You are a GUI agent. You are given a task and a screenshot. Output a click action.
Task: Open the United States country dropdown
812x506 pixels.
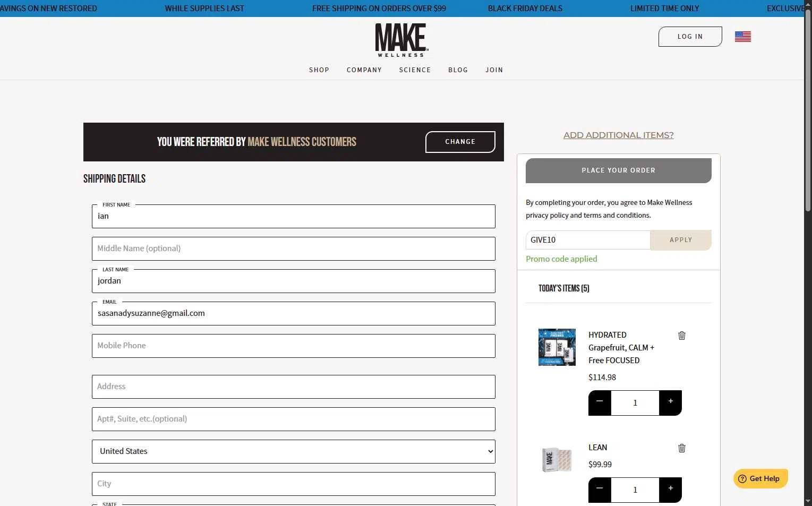coord(294,451)
